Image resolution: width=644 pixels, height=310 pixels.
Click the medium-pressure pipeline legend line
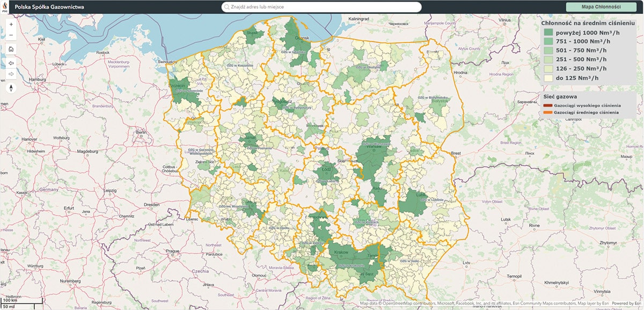547,112
